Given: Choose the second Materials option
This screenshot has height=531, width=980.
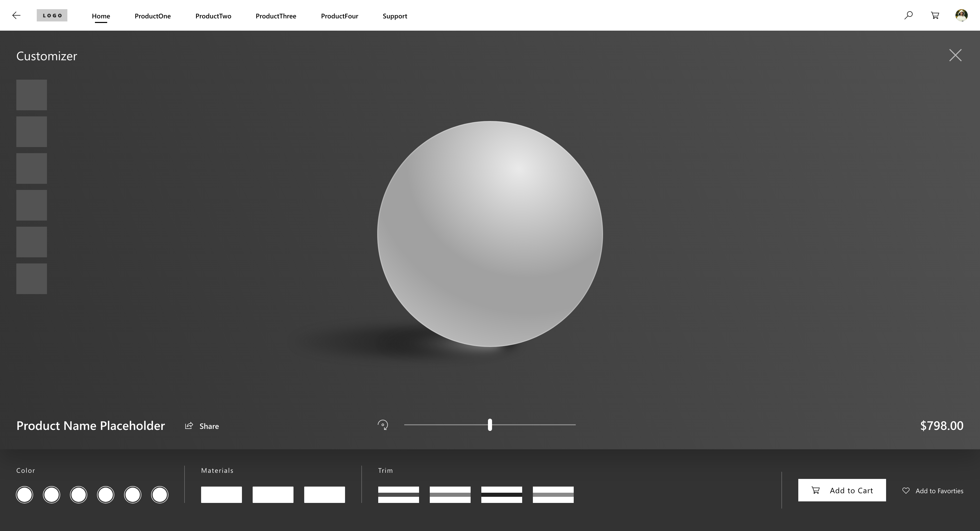Looking at the screenshot, I should tap(273, 494).
